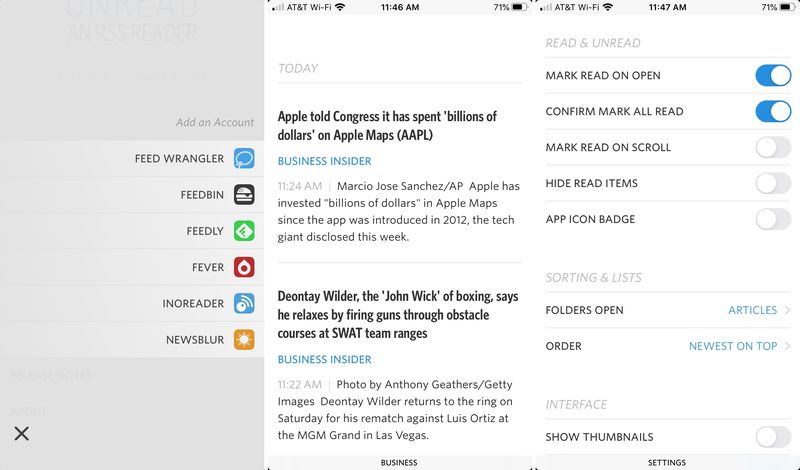The width and height of the screenshot is (800, 470).
Task: Click the Interface section header
Action: click(x=576, y=405)
